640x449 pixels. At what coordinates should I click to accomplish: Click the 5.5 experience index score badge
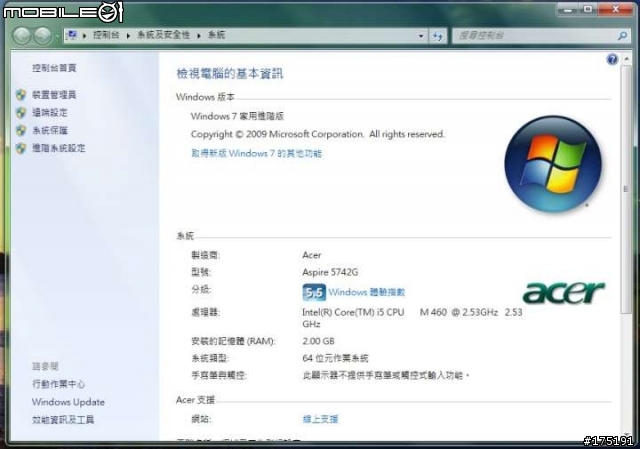point(314,292)
